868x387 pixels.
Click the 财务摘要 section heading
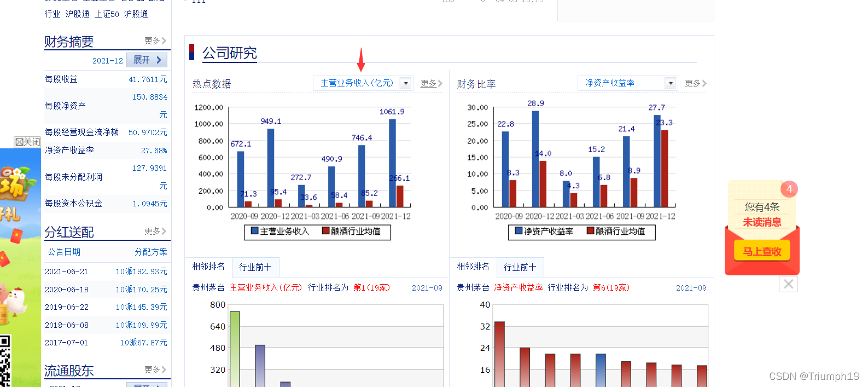coord(69,42)
